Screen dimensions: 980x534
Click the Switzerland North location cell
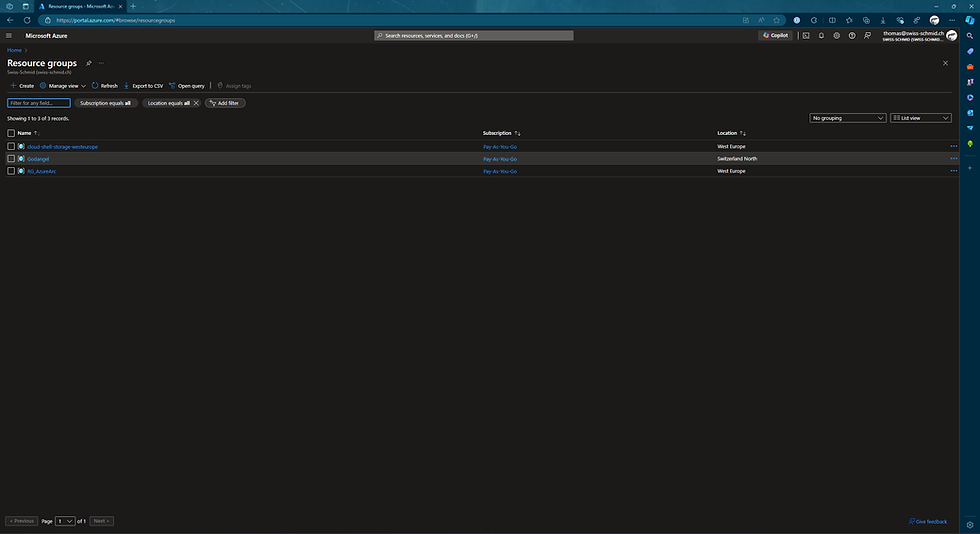tap(737, 159)
